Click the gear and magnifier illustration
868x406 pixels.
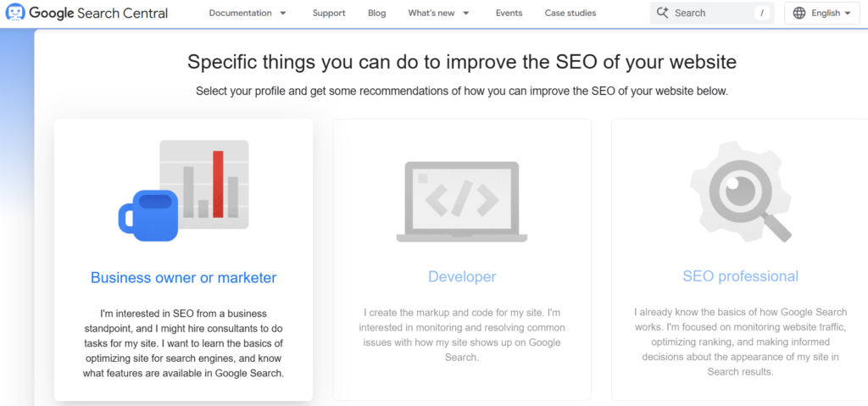(x=741, y=191)
